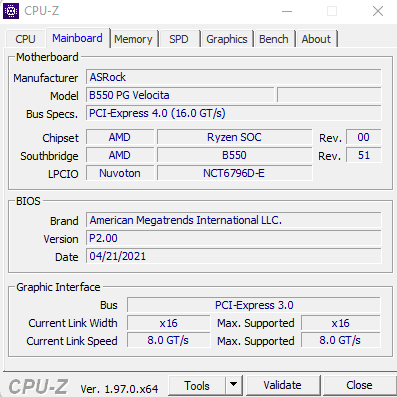Switch to the CPU tab
Screen dimensions: 397x397
(25, 39)
